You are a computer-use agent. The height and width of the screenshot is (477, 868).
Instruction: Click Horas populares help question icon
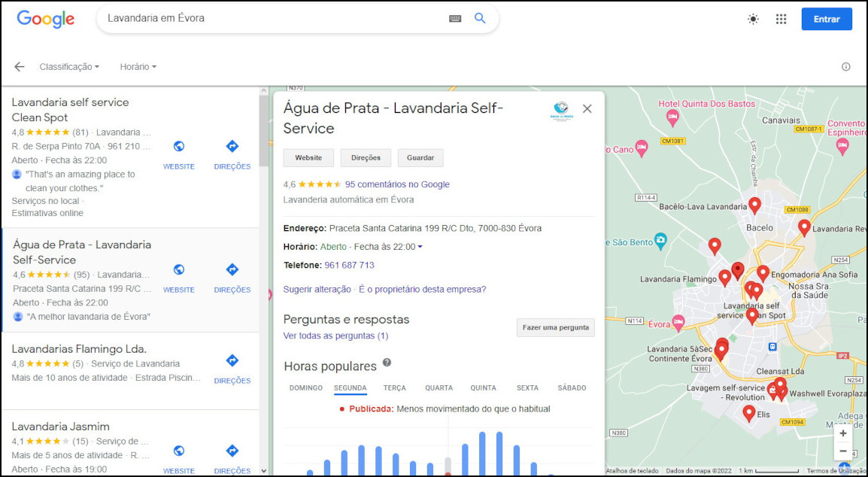point(387,363)
